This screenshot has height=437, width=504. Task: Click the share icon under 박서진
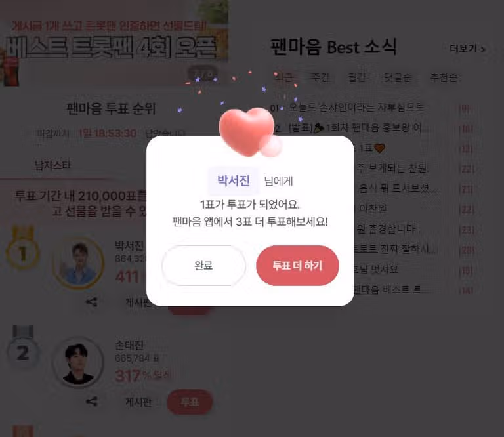click(92, 302)
